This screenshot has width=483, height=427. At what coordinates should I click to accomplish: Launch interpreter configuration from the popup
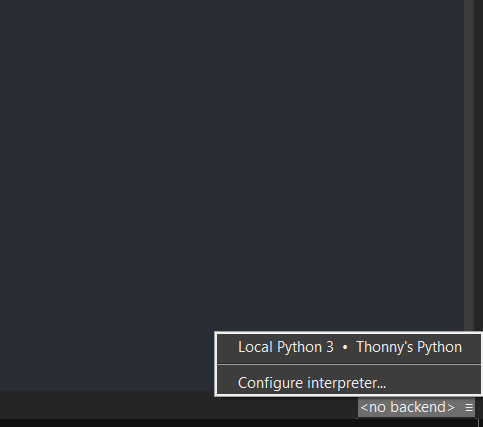[x=349, y=380]
